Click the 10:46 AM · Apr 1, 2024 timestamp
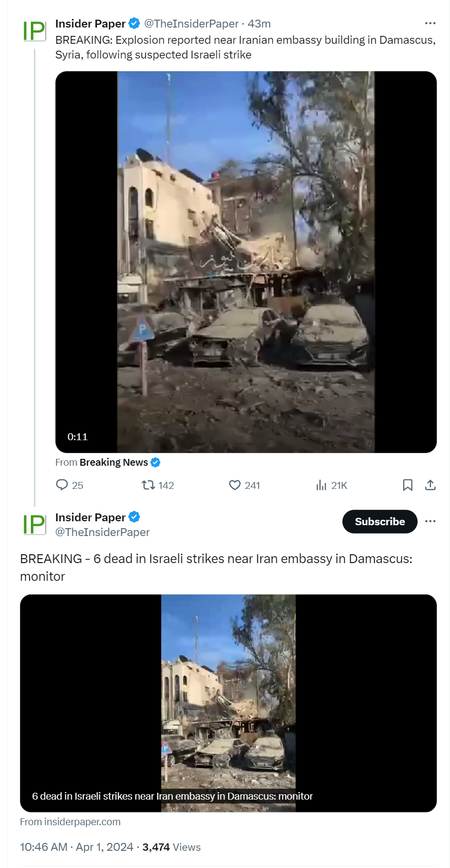The height and width of the screenshot is (868, 450). (x=77, y=847)
